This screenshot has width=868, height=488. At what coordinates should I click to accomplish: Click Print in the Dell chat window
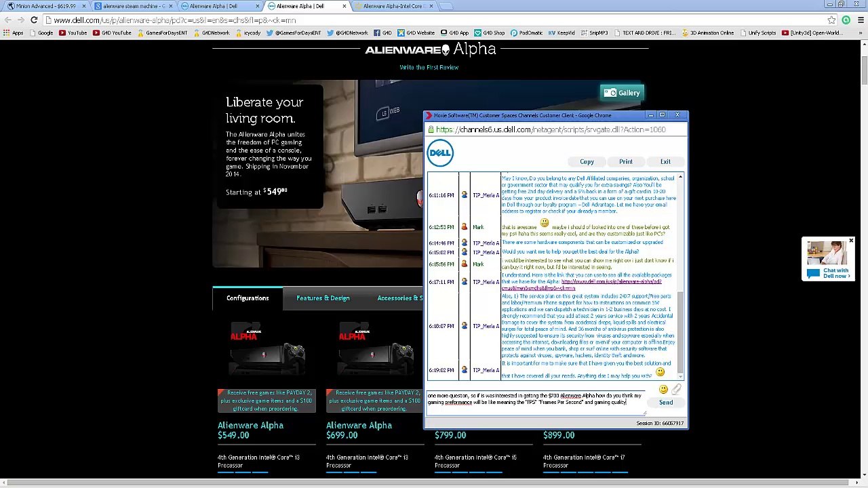pyautogui.click(x=625, y=161)
